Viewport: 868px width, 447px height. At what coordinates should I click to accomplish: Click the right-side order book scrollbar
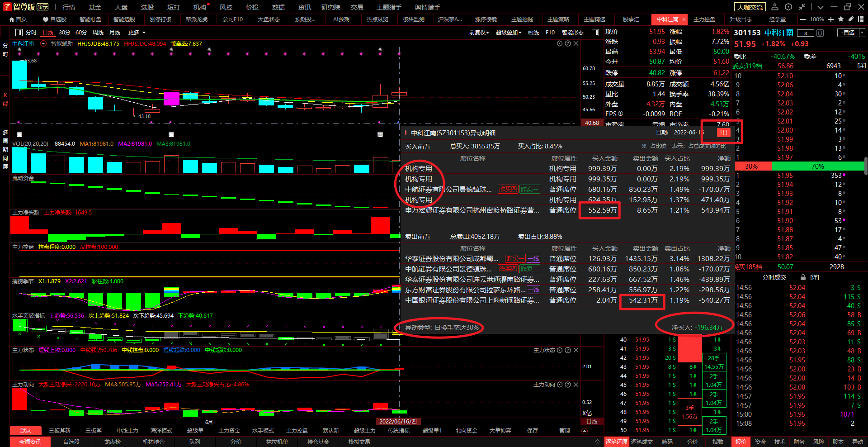(865, 166)
